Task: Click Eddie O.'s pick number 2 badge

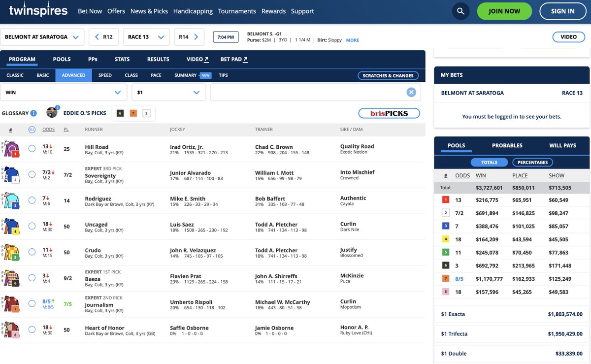Action: (146, 113)
